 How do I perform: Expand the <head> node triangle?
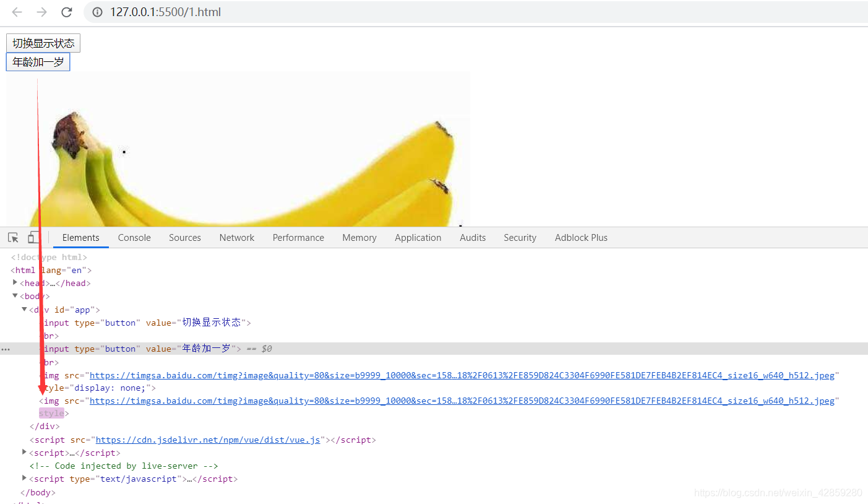point(15,282)
